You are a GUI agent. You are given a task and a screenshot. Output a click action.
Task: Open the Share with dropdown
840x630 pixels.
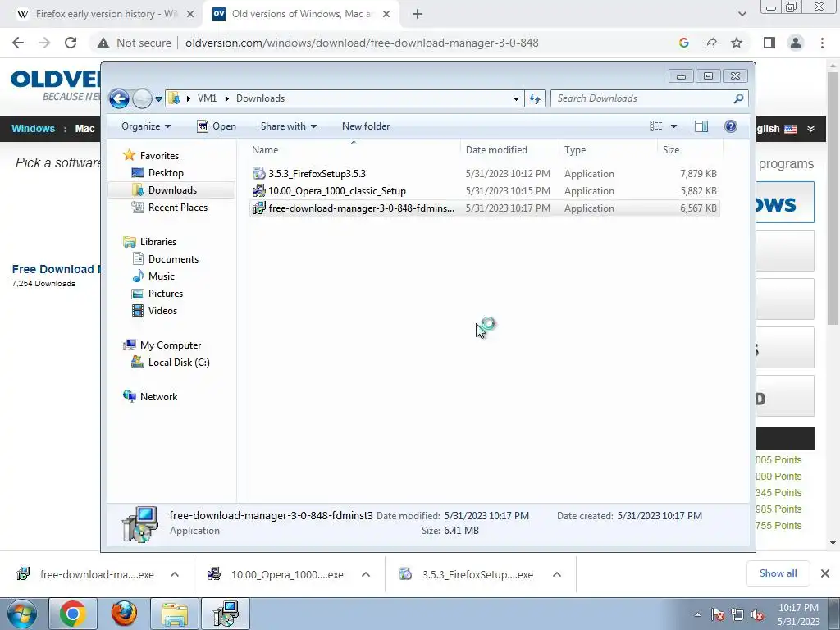tap(288, 126)
